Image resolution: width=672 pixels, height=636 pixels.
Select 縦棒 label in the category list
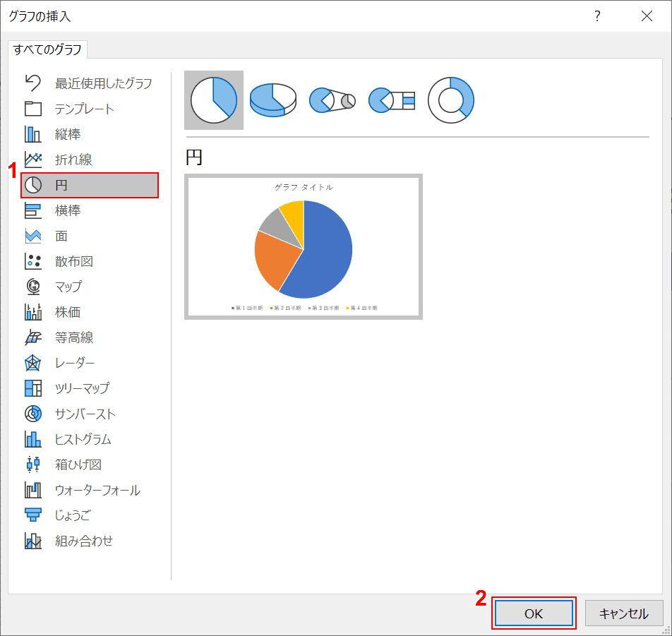click(x=68, y=134)
